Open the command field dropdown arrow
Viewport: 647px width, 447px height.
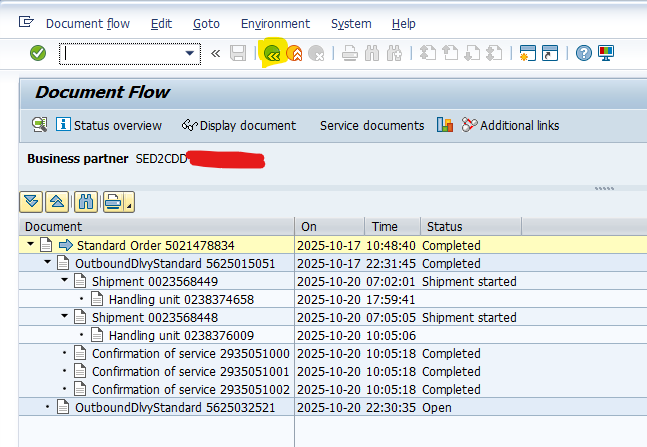pyautogui.click(x=189, y=53)
